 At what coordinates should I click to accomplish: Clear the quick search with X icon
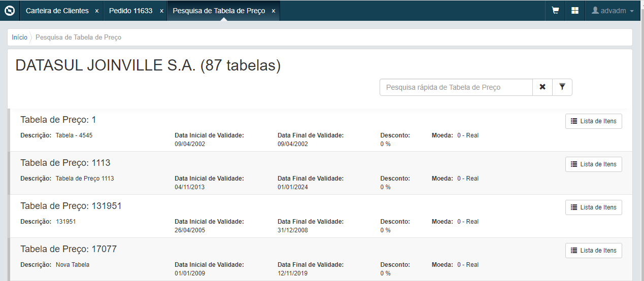(x=543, y=87)
